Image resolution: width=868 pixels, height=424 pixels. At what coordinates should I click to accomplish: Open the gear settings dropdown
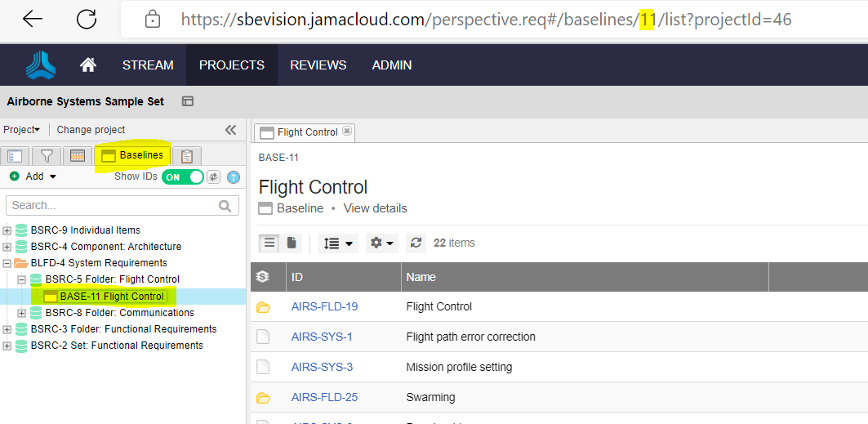pos(381,243)
